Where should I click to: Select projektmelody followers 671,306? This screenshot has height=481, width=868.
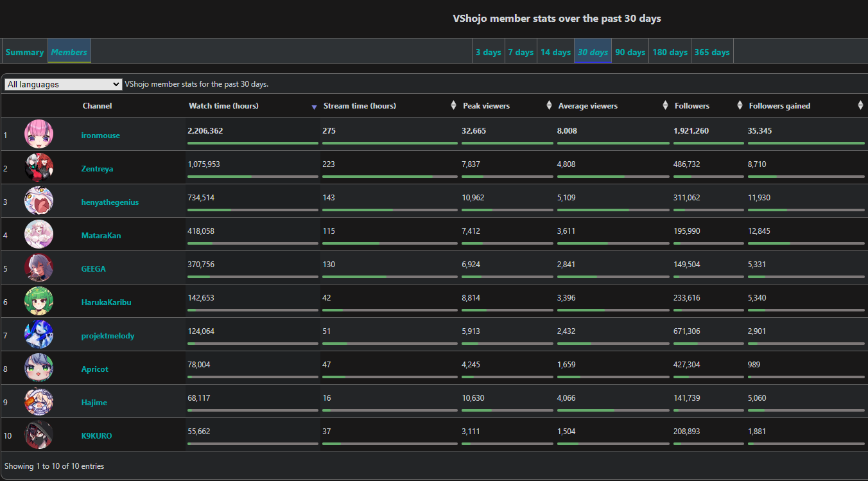[x=687, y=331]
